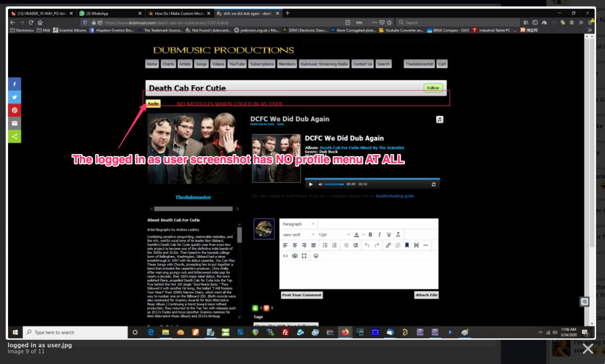Insert a page break
The height and width of the screenshot is (364, 605).
416,245
